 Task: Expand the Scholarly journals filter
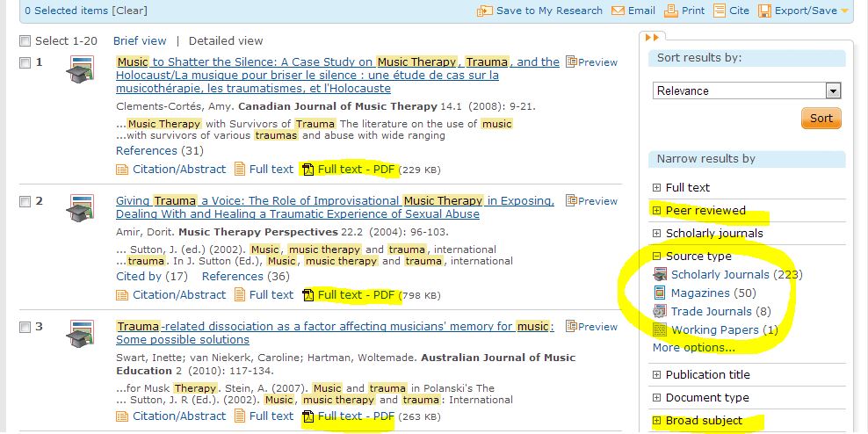coord(656,234)
